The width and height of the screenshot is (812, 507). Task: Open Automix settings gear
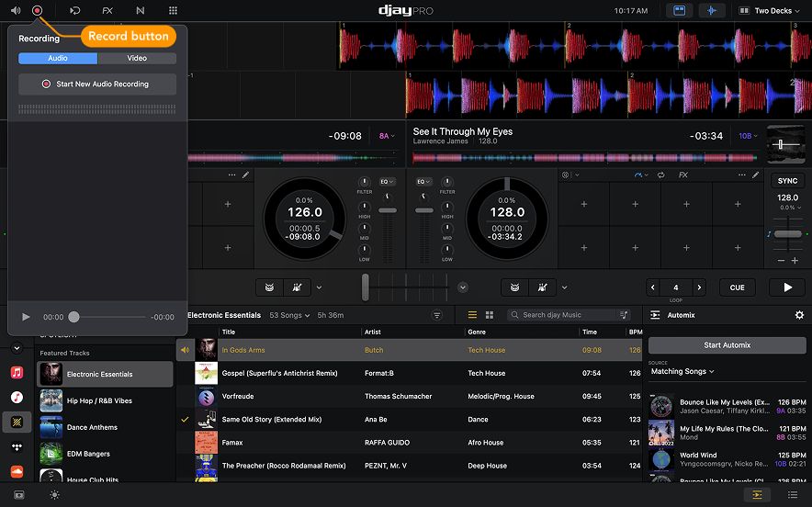[799, 315]
